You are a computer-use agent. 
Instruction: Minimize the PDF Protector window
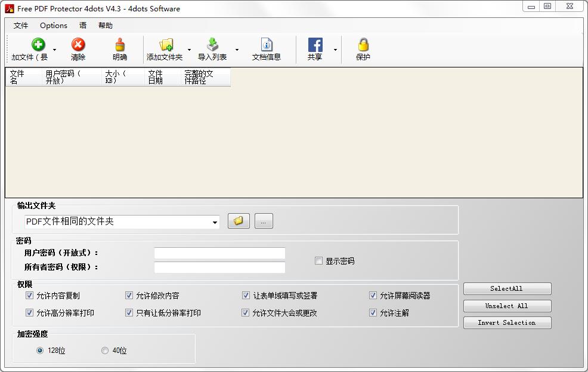pyautogui.click(x=531, y=7)
